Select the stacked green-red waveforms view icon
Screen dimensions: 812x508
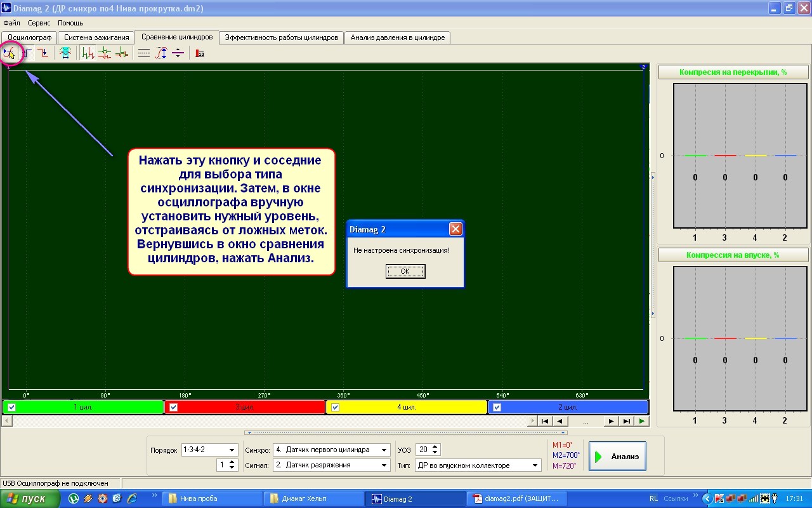pyautogui.click(x=105, y=53)
